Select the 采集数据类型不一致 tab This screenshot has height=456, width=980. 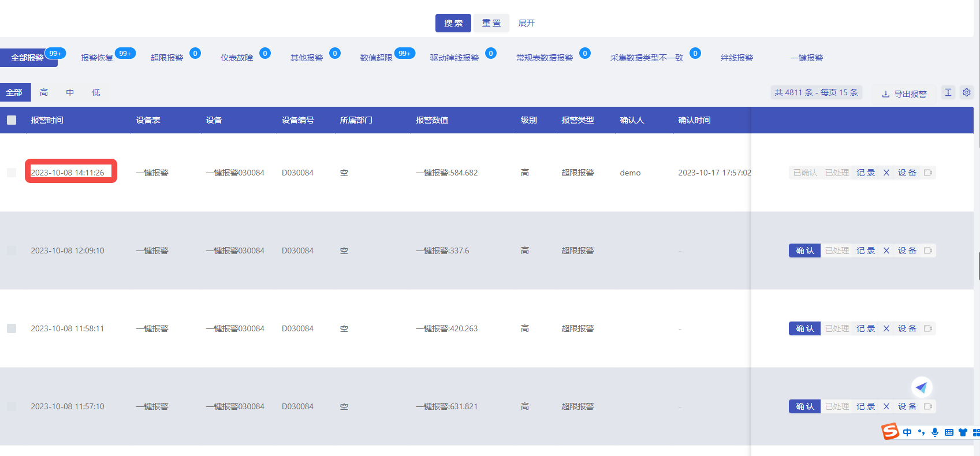click(x=647, y=58)
